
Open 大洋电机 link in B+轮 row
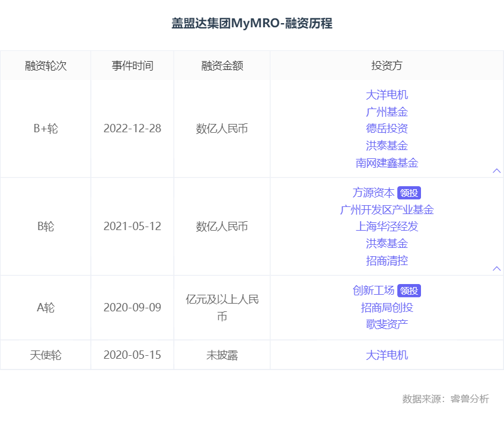[387, 95]
